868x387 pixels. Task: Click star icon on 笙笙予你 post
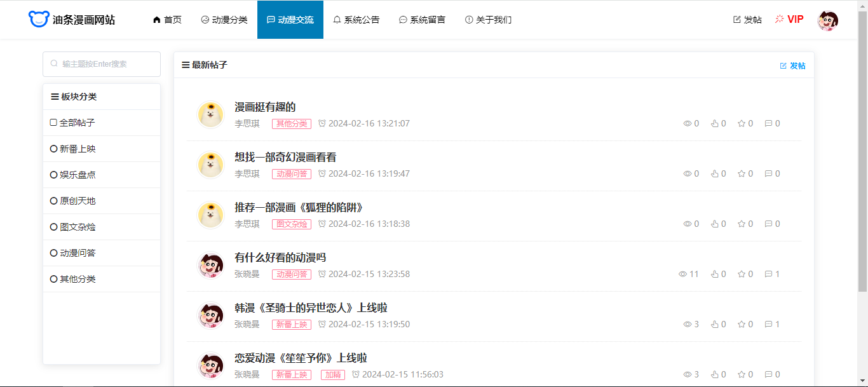point(741,374)
